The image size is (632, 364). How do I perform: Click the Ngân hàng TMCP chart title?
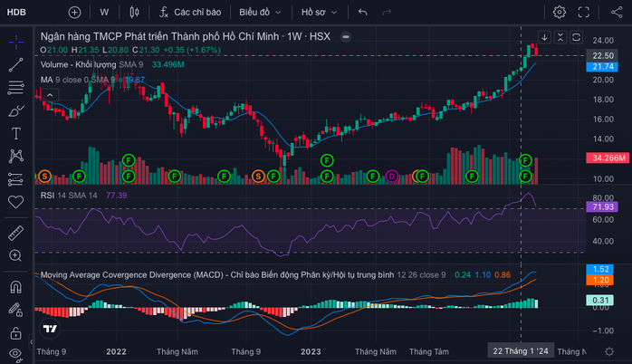[185, 37]
